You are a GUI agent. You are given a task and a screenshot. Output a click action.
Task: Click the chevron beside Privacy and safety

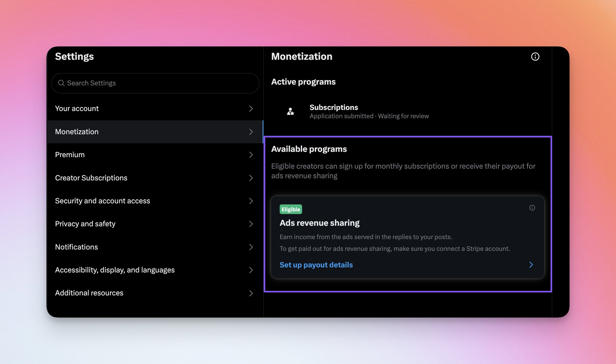pyautogui.click(x=251, y=224)
